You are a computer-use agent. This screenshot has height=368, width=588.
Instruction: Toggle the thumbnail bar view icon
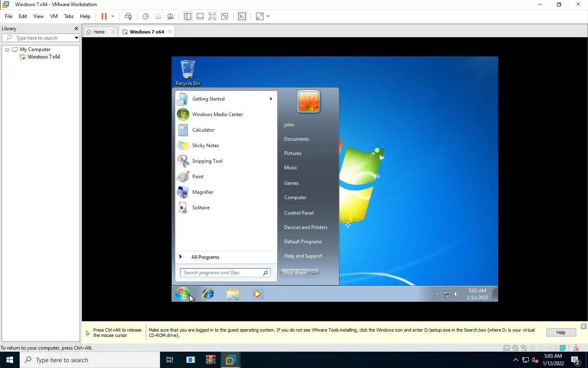pos(200,16)
